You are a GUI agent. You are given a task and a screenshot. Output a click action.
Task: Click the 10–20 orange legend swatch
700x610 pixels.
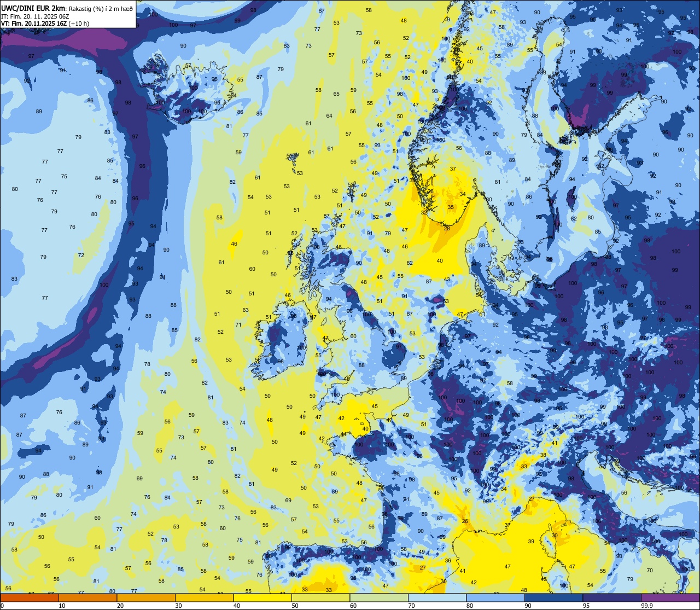pos(87,598)
